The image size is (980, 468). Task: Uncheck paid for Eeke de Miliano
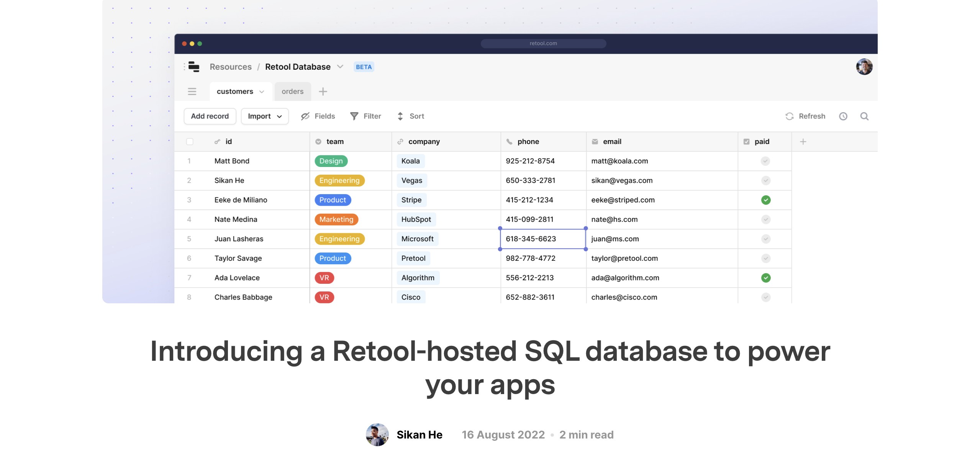[765, 200]
